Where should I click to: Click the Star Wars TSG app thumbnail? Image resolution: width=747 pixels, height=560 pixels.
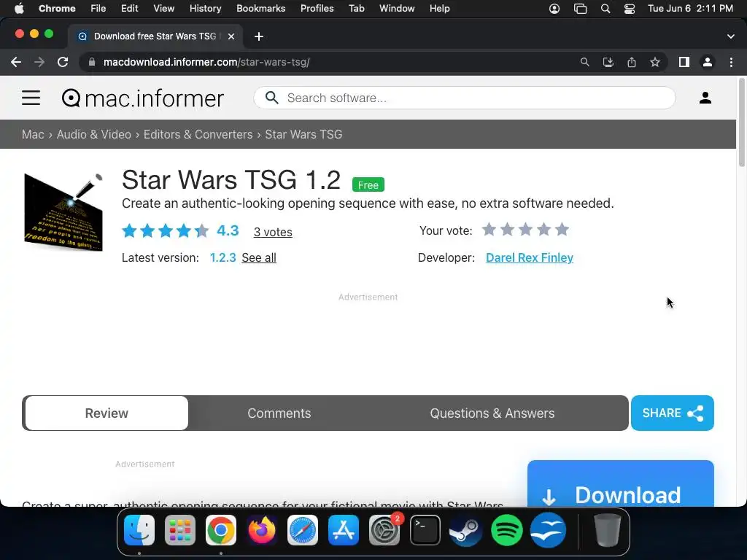click(x=63, y=212)
